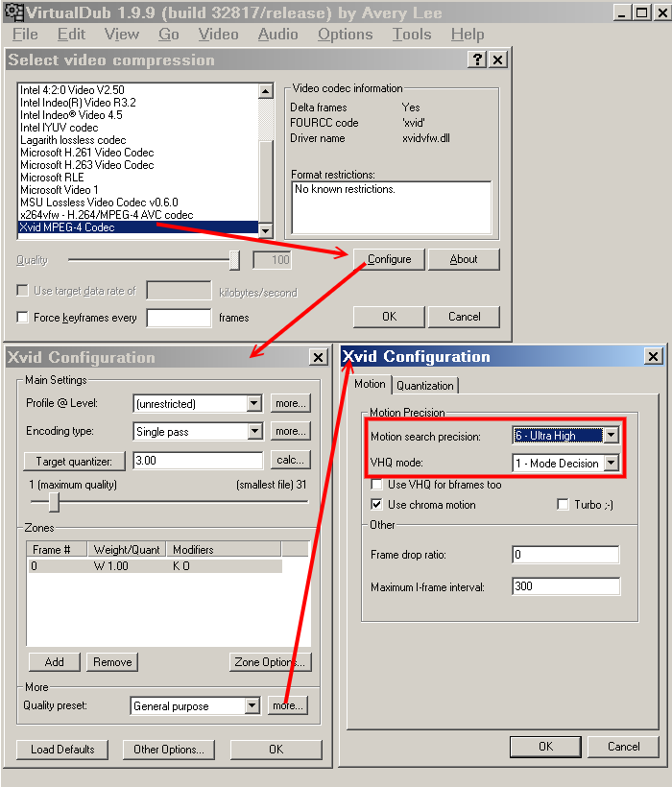Click the Add zone button
Image resolution: width=672 pixels, height=787 pixels.
pyautogui.click(x=54, y=662)
